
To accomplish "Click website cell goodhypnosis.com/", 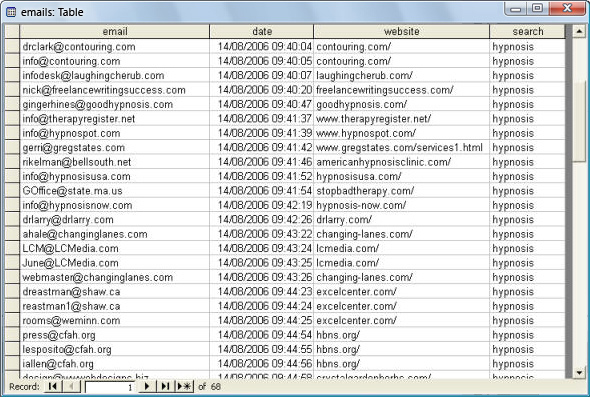I will pos(401,104).
